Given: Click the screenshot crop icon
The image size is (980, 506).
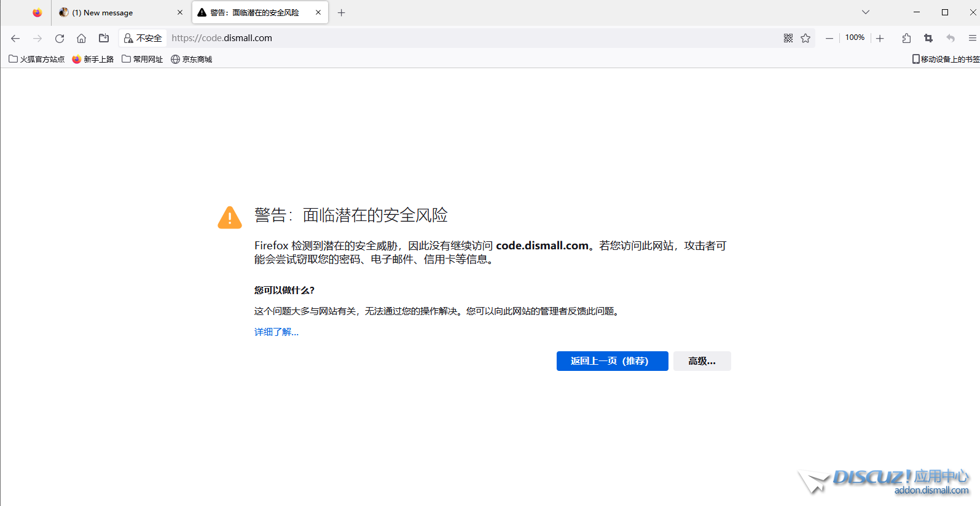Looking at the screenshot, I should (x=928, y=38).
